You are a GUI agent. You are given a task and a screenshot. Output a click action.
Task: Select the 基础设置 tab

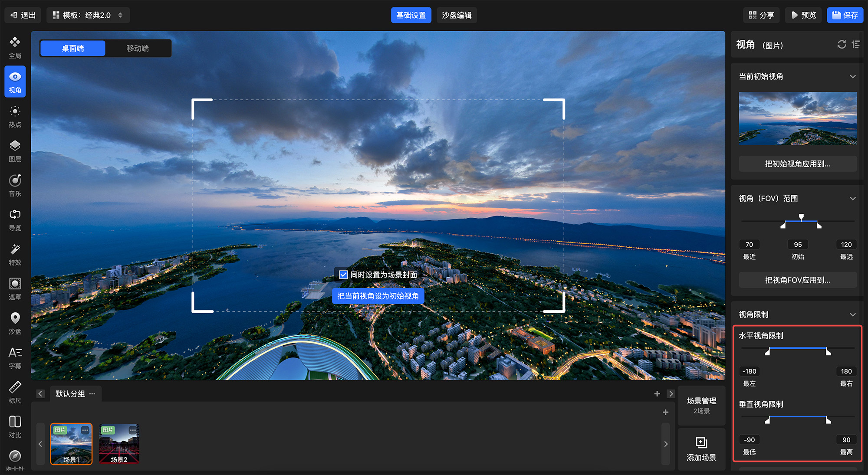coord(411,15)
